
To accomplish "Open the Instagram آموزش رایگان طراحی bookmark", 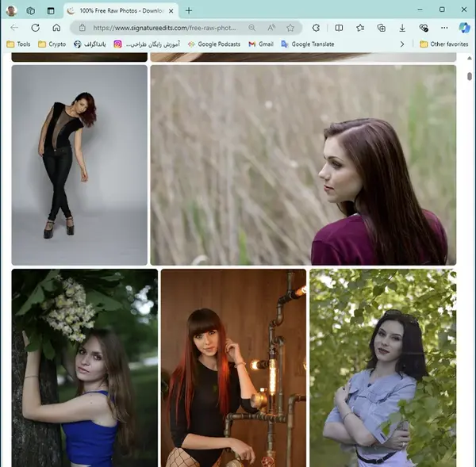I will pos(147,44).
